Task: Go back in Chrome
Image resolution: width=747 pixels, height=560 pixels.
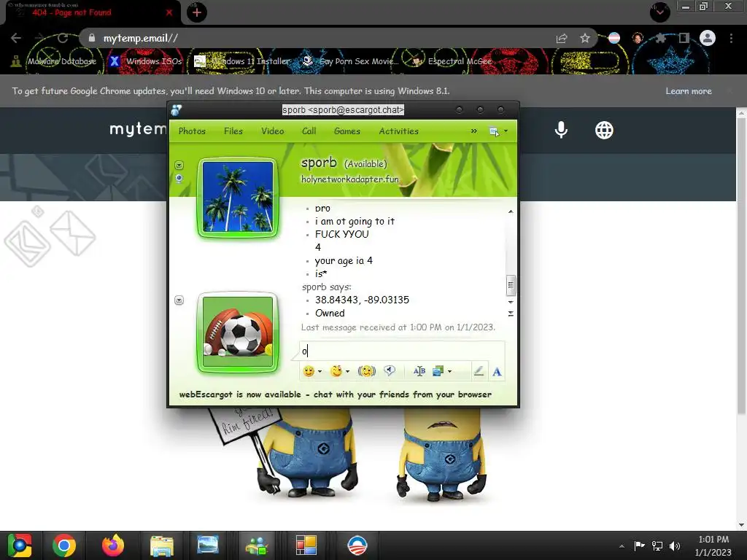Action: click(x=16, y=38)
